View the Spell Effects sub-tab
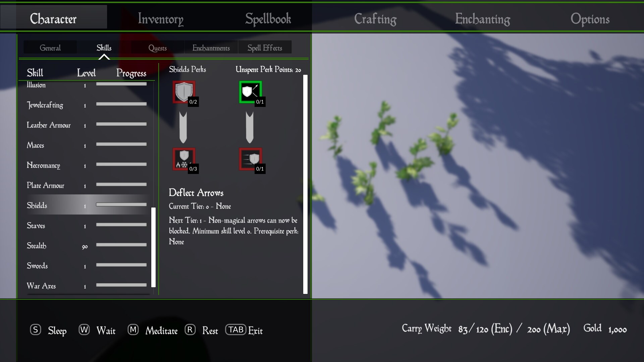This screenshot has width=644, height=362. [265, 48]
